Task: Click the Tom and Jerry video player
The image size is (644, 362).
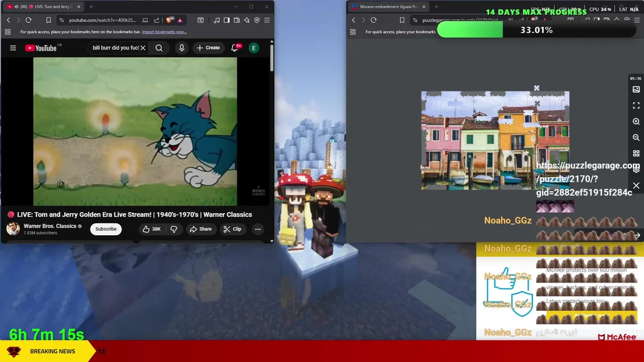Action: [135, 132]
